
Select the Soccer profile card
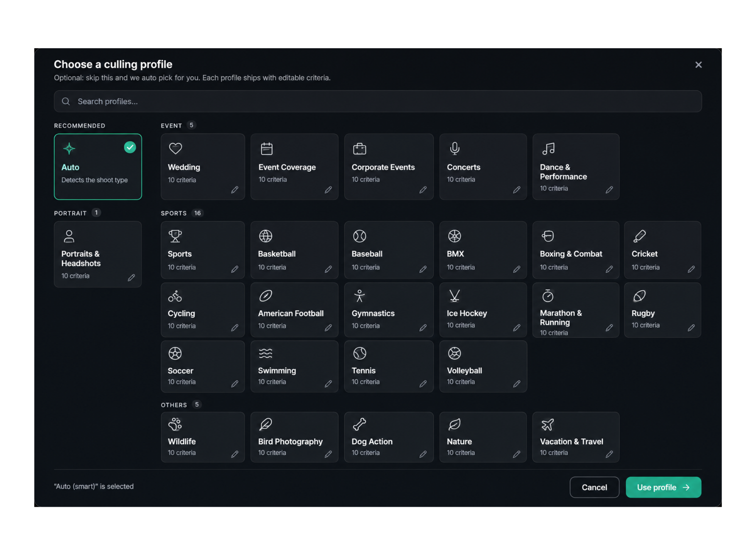[x=202, y=366]
